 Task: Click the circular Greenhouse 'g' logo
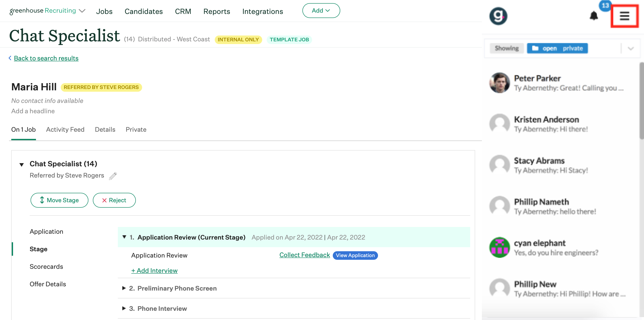click(498, 16)
